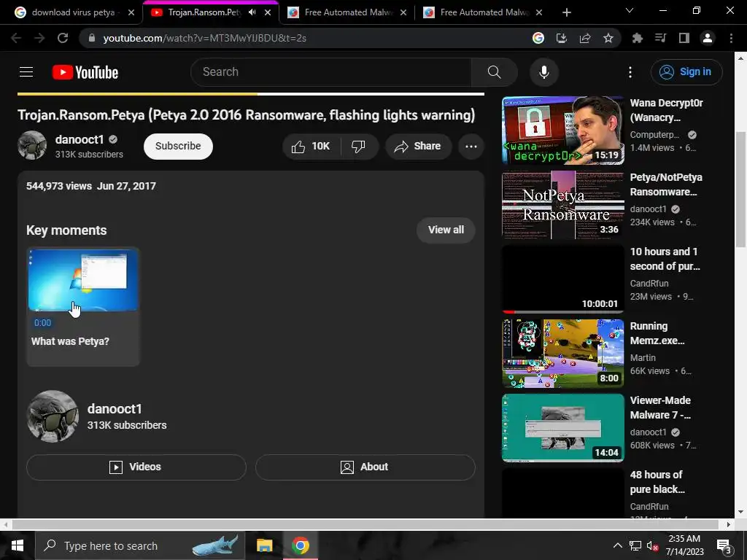Go forward with browser forward arrow
Viewport: 747px width, 560px height.
39,38
